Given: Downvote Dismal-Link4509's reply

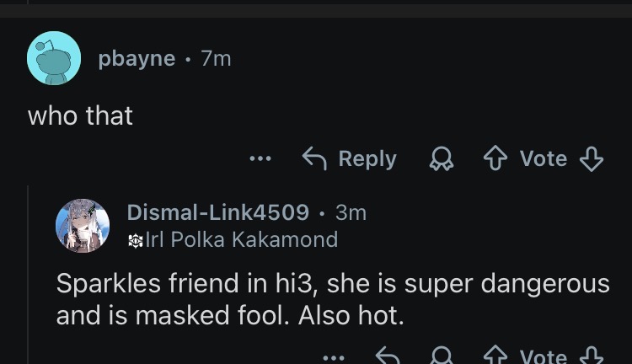Looking at the screenshot, I should tap(592, 357).
